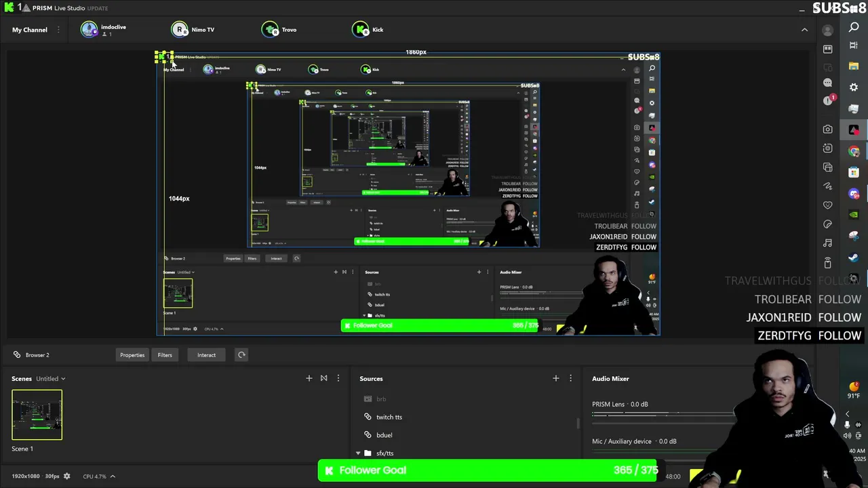Open Windows Search on the taskbar

(x=854, y=27)
